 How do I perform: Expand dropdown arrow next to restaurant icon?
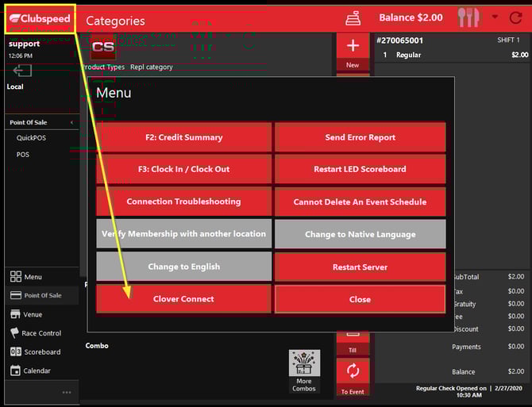pyautogui.click(x=495, y=17)
